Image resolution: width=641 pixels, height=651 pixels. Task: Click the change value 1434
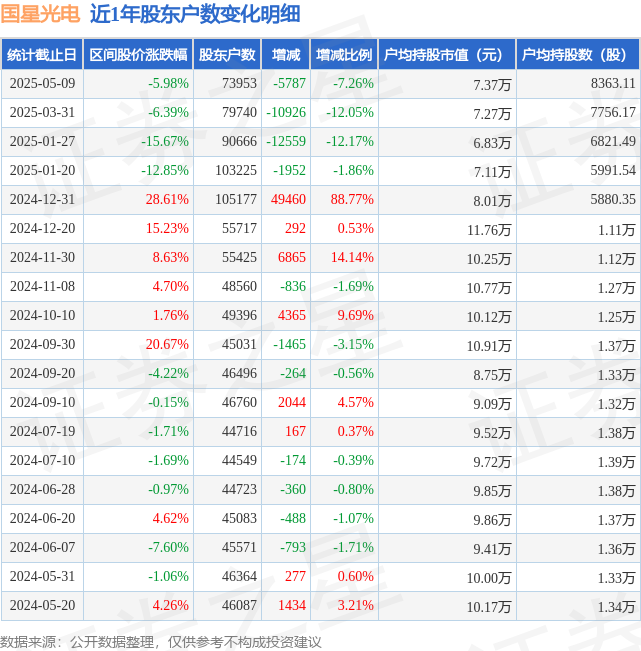pyautogui.click(x=292, y=605)
